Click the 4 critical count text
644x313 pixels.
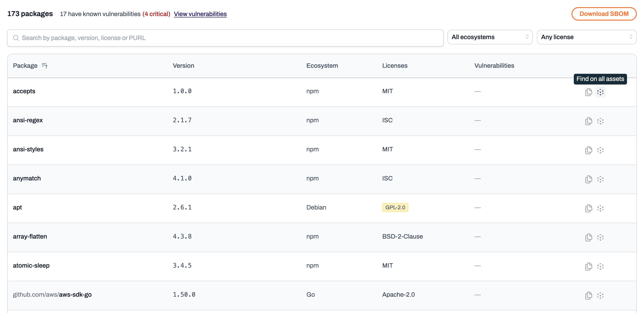pos(156,14)
